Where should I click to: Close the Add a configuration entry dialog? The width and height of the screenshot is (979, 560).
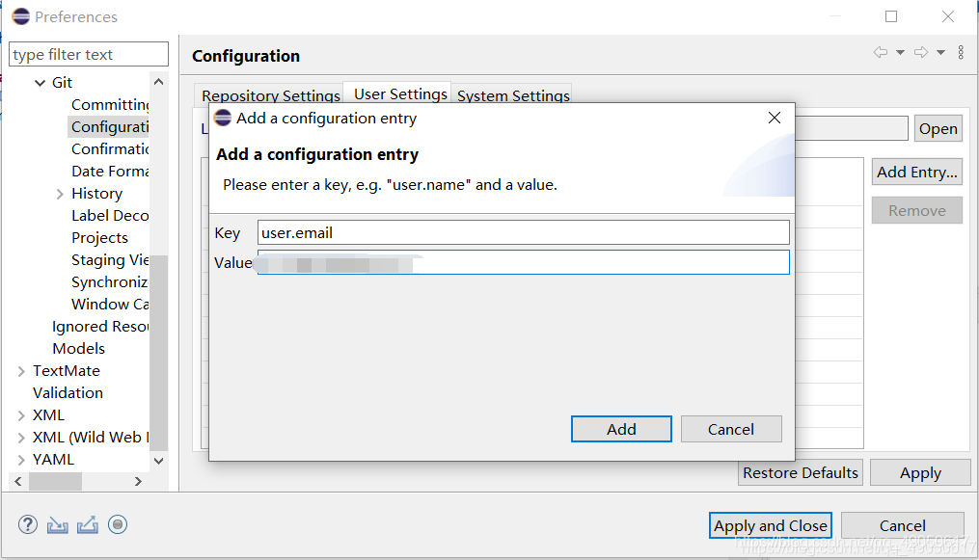[775, 118]
